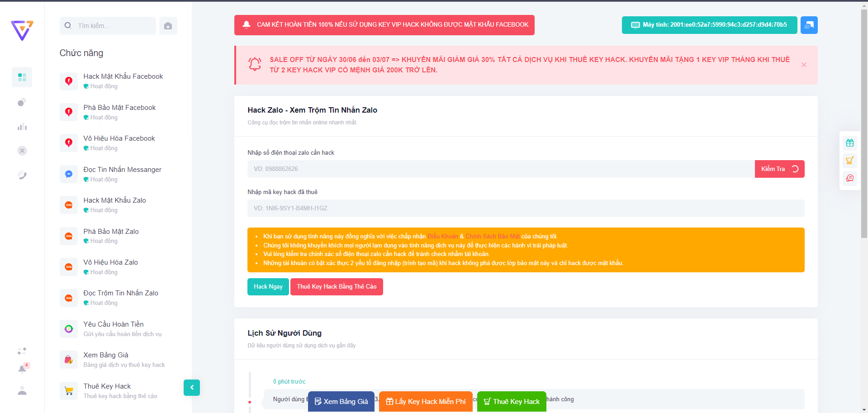
Task: Click the red CAM KẾT HOÀN TIỀN banner
Action: (x=384, y=25)
